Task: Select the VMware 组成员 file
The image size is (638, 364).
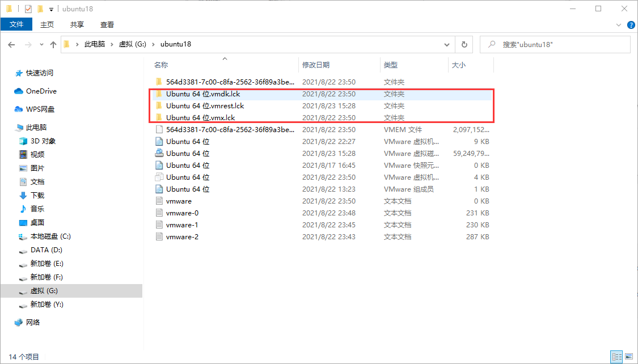Action: point(322,189)
